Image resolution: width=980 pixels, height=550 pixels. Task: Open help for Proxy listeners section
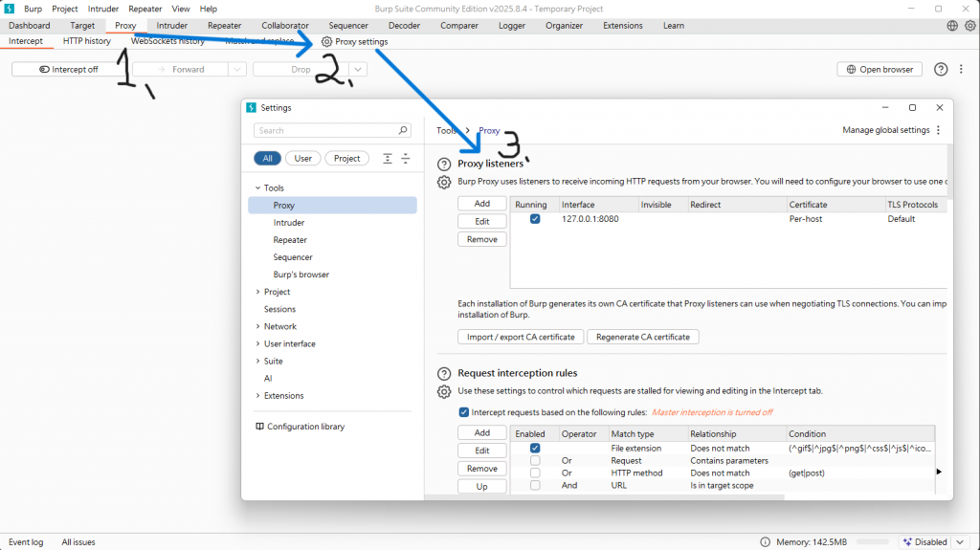(444, 165)
